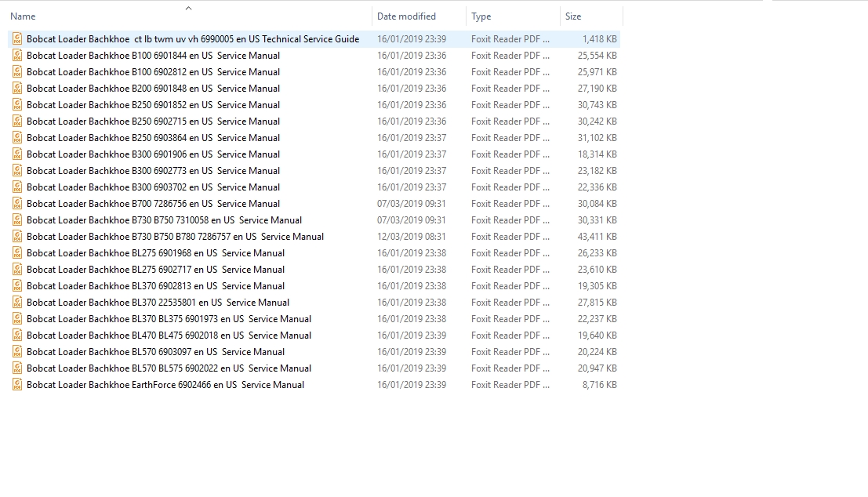
Task: Click the file icon of B250 6903864 manual
Action: tap(17, 138)
